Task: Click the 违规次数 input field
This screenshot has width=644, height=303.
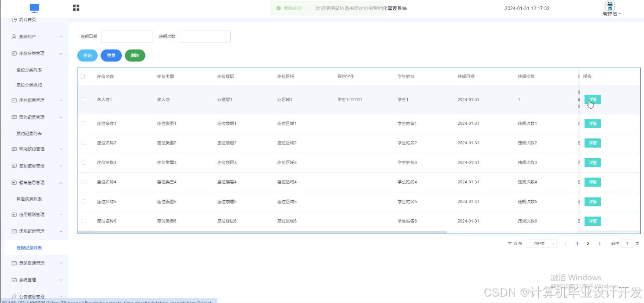Action: pos(205,37)
